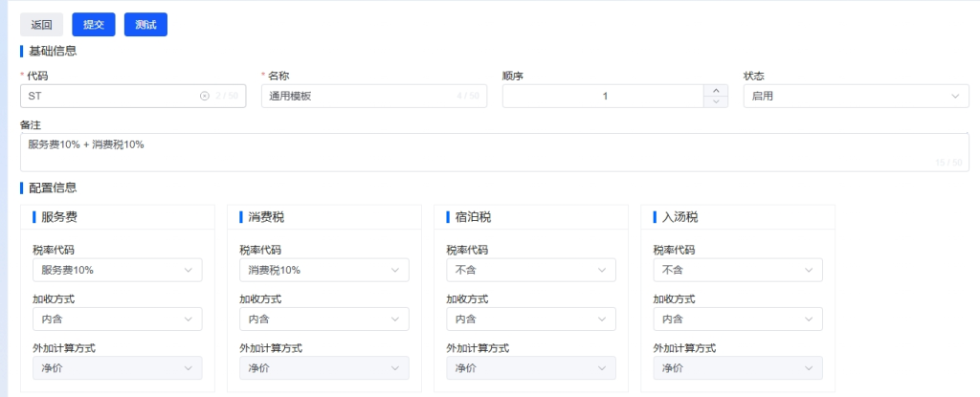The image size is (980, 397).
Task: Open 宿泊税 税率代码 dropdown
Action: pos(531,270)
